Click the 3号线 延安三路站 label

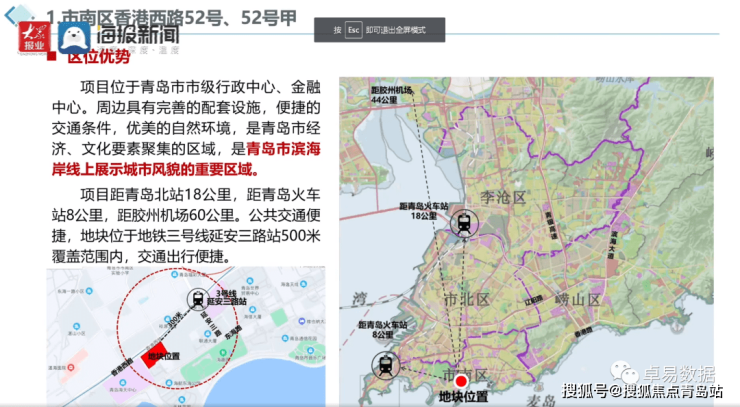(227, 297)
